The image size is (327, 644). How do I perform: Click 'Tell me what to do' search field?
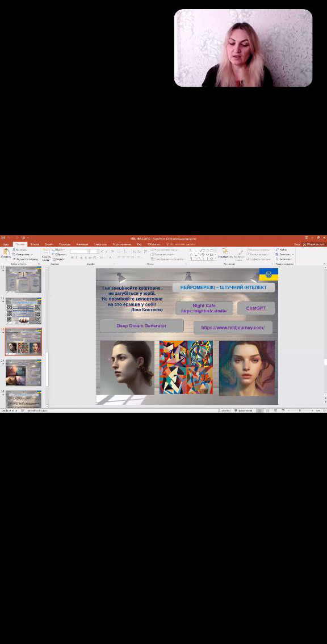tap(181, 244)
